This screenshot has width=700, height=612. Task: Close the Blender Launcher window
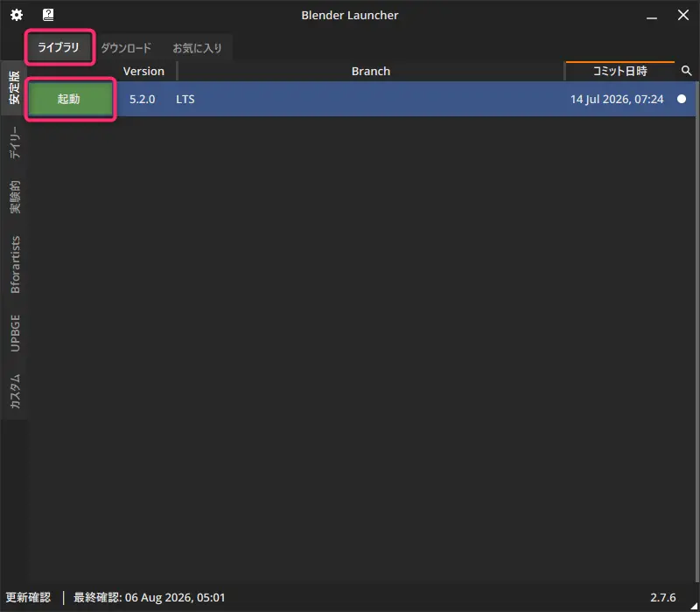point(683,15)
